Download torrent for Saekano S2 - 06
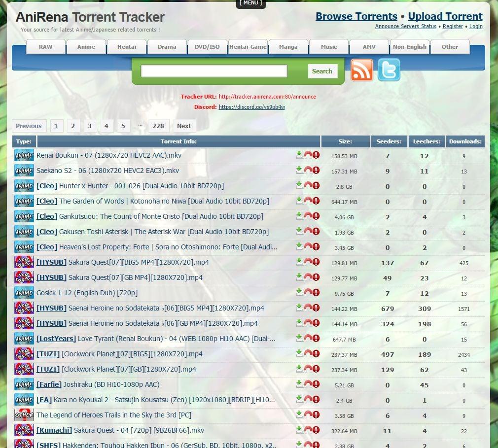The width and height of the screenshot is (498, 448). coord(299,170)
